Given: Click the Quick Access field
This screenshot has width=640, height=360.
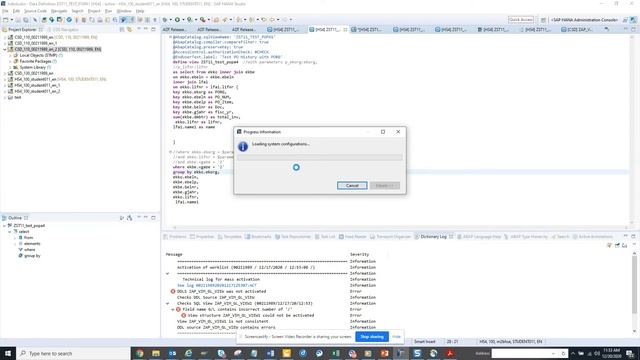Looking at the screenshot, I should pos(521,20).
